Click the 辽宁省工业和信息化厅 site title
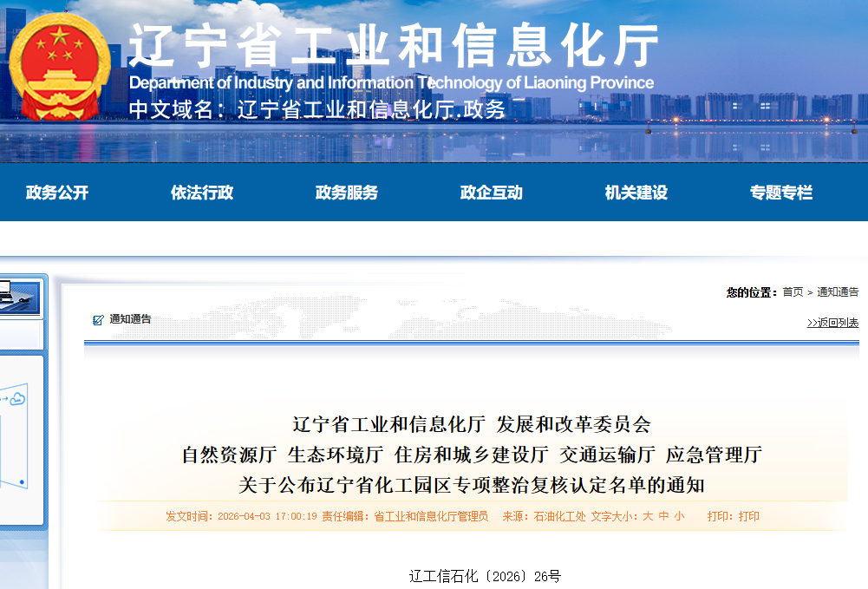 (395, 45)
